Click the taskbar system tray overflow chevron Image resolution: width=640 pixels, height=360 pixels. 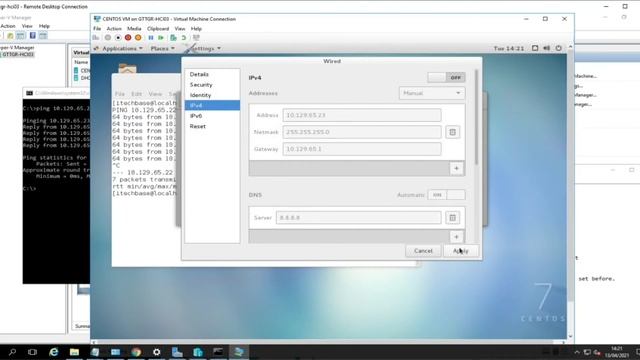tap(577, 352)
